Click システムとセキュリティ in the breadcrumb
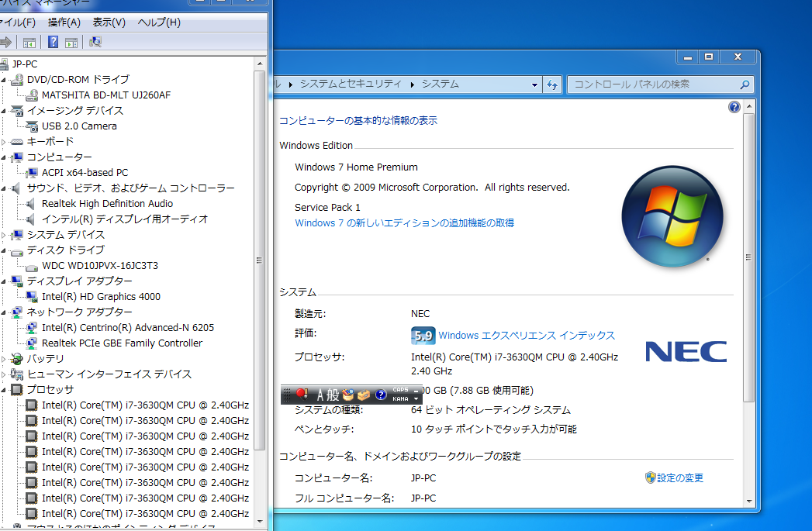The height and width of the screenshot is (531, 812). [x=351, y=84]
